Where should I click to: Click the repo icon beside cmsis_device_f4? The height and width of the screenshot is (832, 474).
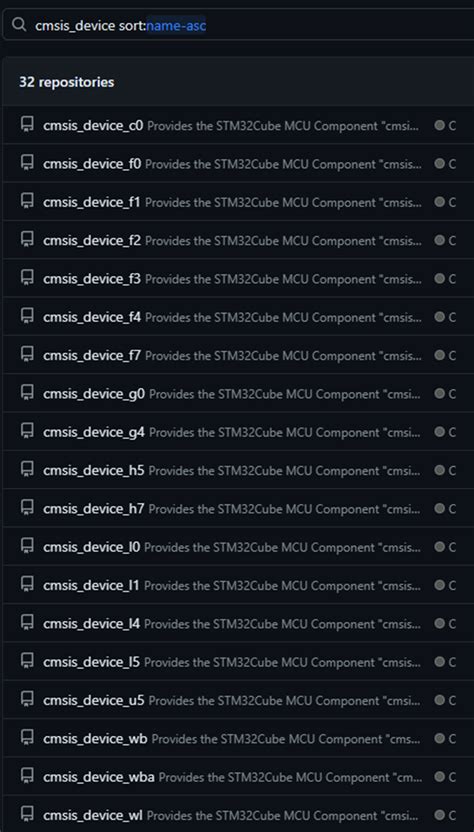tap(27, 316)
